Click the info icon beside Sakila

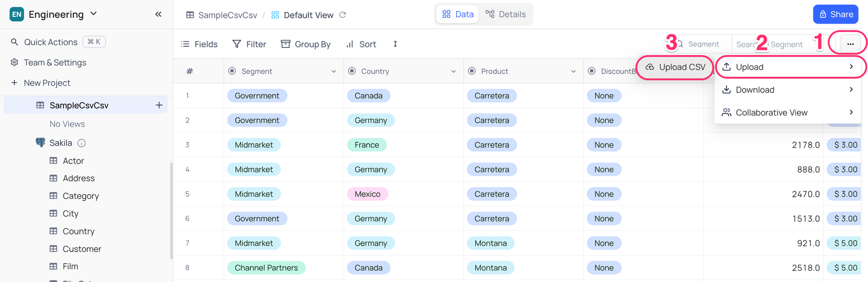[82, 143]
